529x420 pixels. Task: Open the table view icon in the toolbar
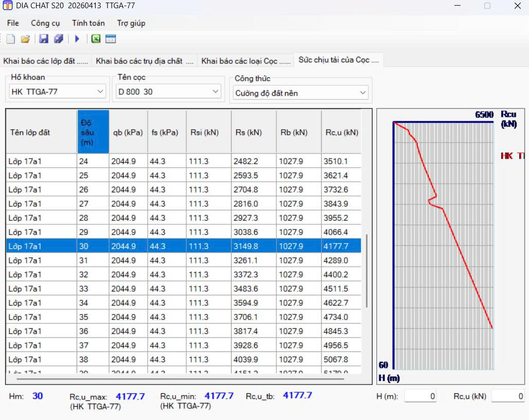[x=111, y=39]
